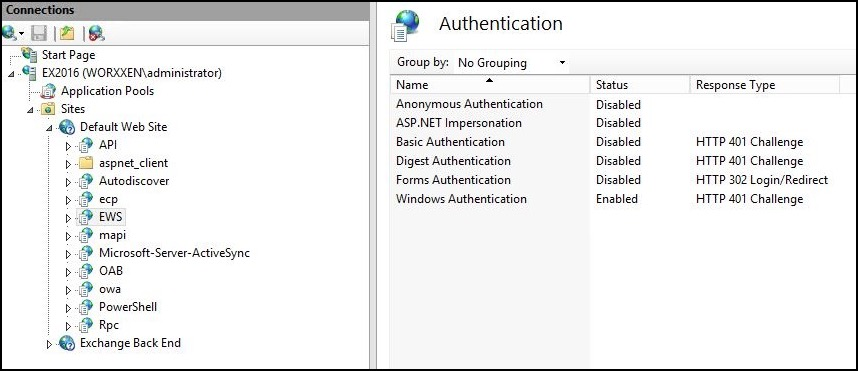
Task: Click the Default Web Site globe icon
Action: (67, 127)
